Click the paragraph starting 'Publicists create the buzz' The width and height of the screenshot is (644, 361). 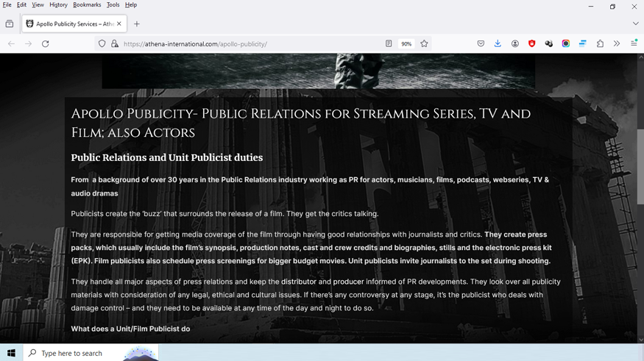coord(224,214)
